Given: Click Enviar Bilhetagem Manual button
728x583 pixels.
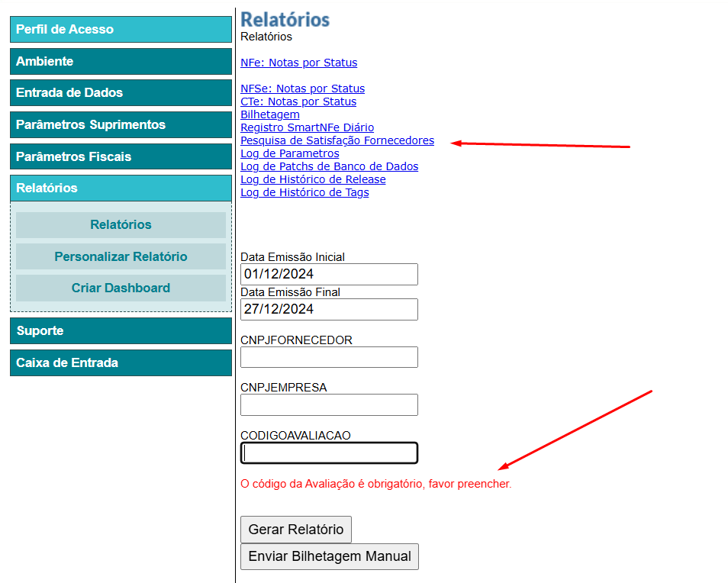Looking at the screenshot, I should pyautogui.click(x=329, y=556).
